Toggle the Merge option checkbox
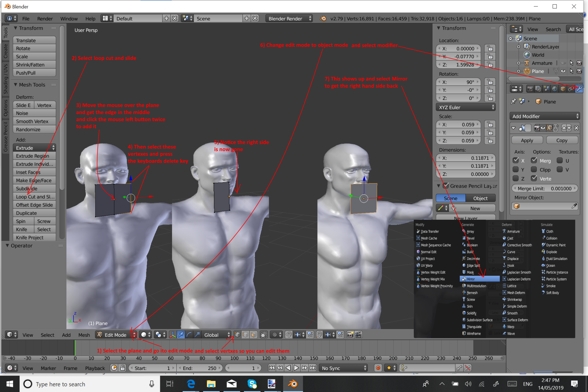Viewport: 588px width, 392px height. [x=534, y=161]
